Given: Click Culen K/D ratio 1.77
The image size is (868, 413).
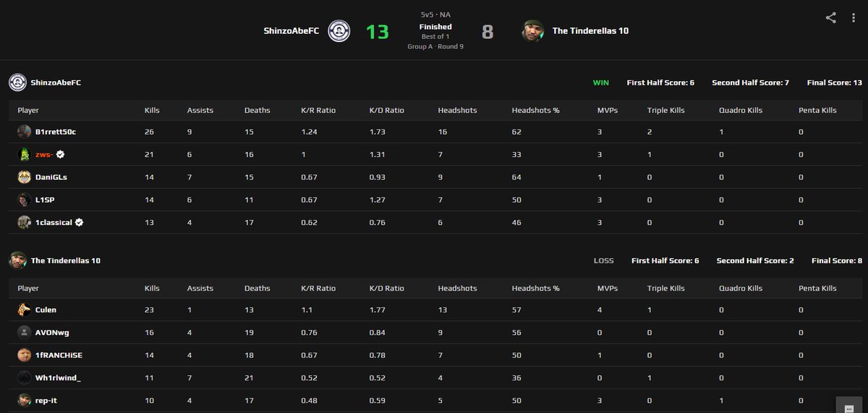Looking at the screenshot, I should coord(377,310).
